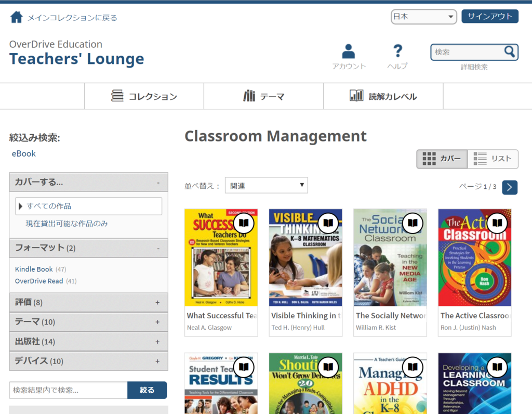Click the サインアウト button
Screen dimensions: 532x414
coord(490,16)
